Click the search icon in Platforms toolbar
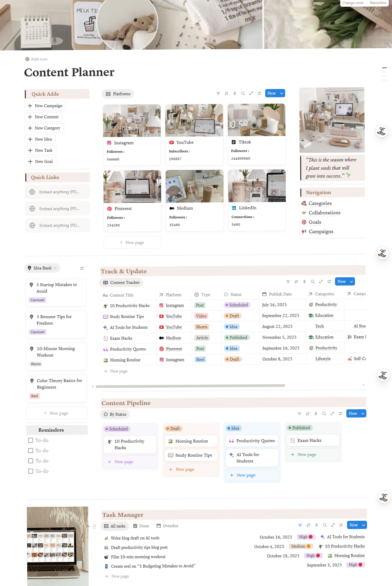392x586 pixels. [243, 93]
